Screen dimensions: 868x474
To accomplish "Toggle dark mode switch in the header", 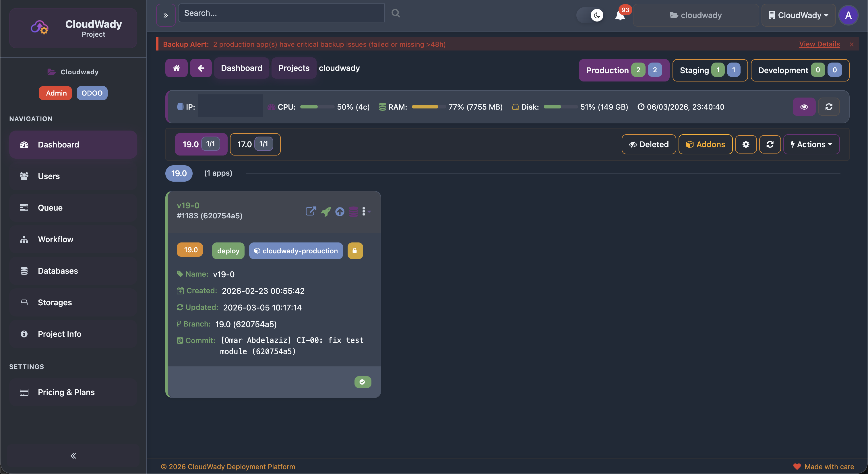I will (x=590, y=15).
